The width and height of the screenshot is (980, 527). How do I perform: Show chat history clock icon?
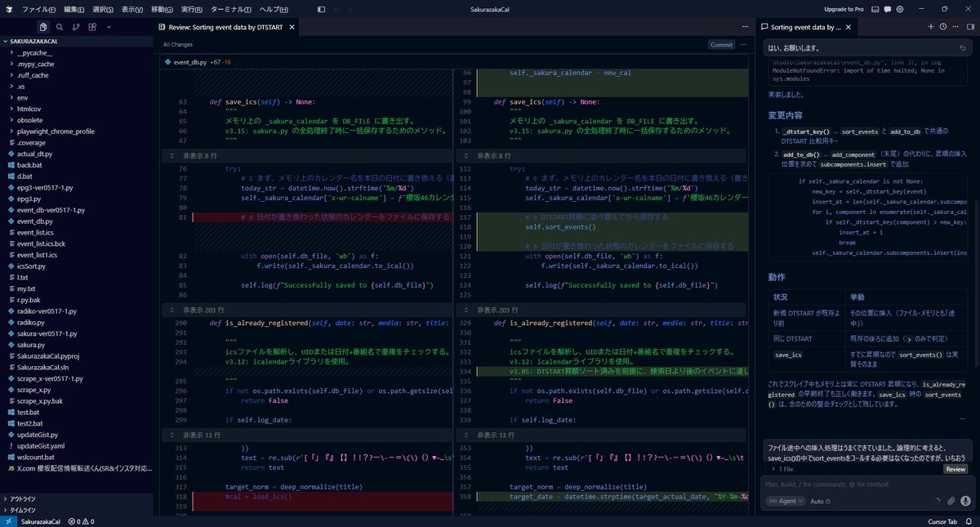[x=943, y=27]
